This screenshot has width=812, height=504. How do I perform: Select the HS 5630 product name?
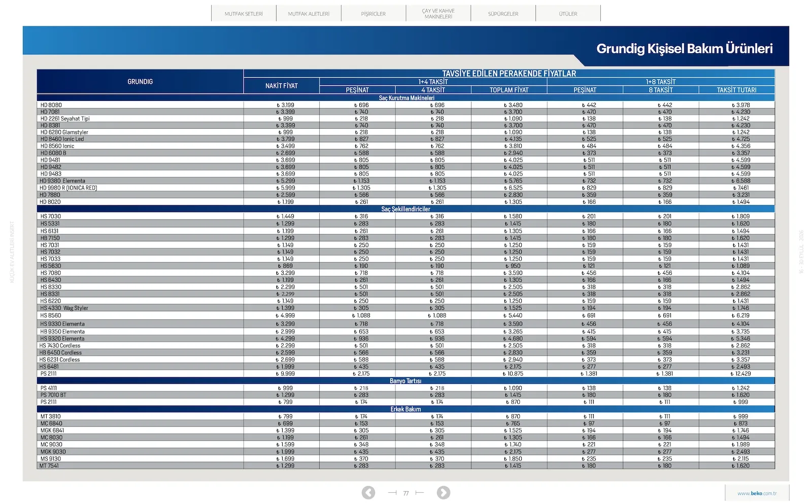pyautogui.click(x=51, y=266)
